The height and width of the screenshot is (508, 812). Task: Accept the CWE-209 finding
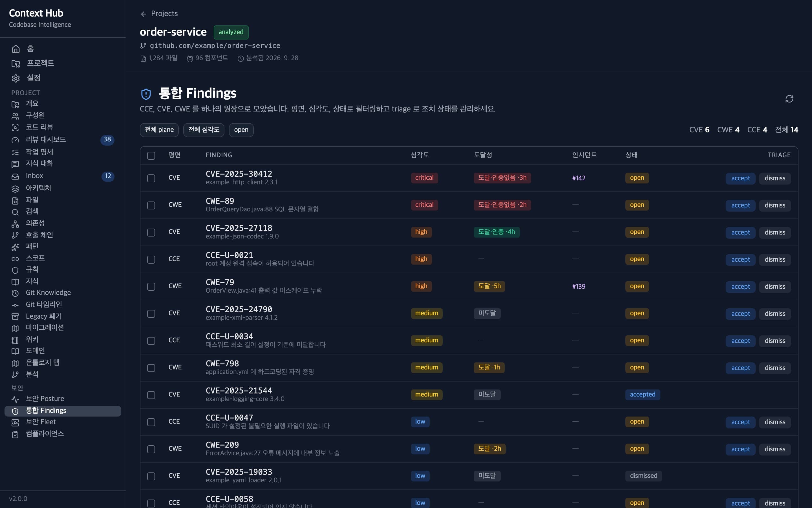pos(740,449)
